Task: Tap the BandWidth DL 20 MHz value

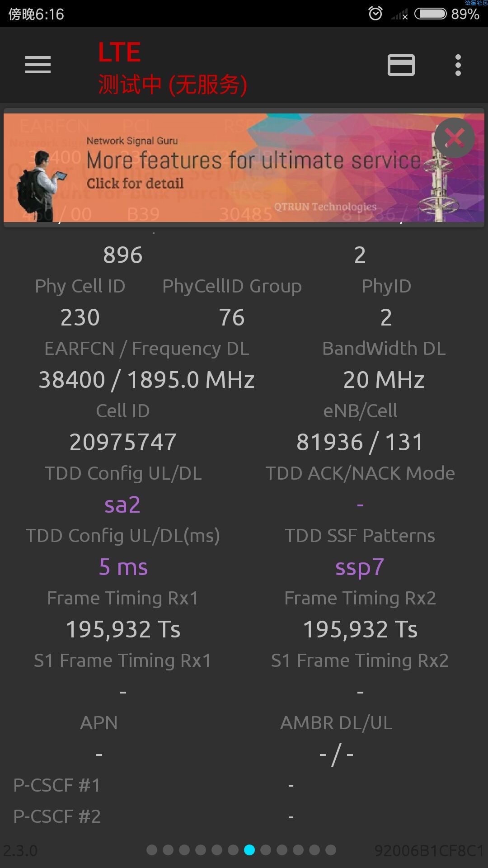Action: tap(384, 380)
